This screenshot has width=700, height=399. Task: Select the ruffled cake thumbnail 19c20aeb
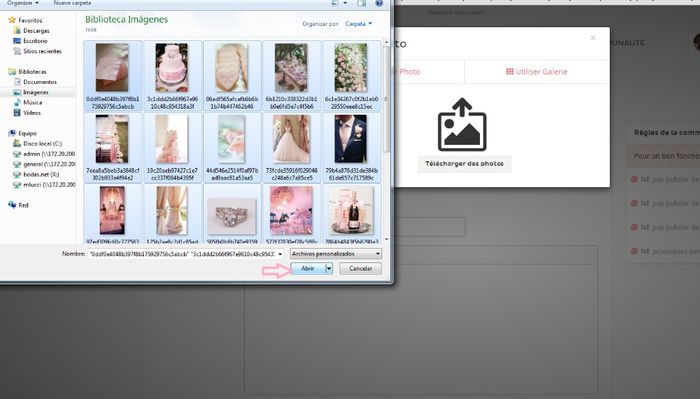point(172,139)
